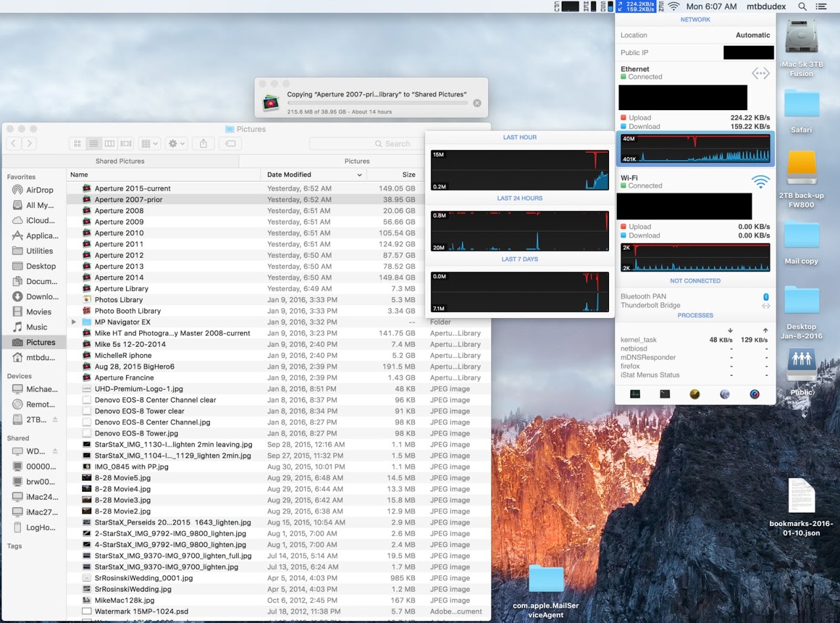The height and width of the screenshot is (623, 840).
Task: Expand MP Navigator EX folder triangle
Action: tap(74, 322)
